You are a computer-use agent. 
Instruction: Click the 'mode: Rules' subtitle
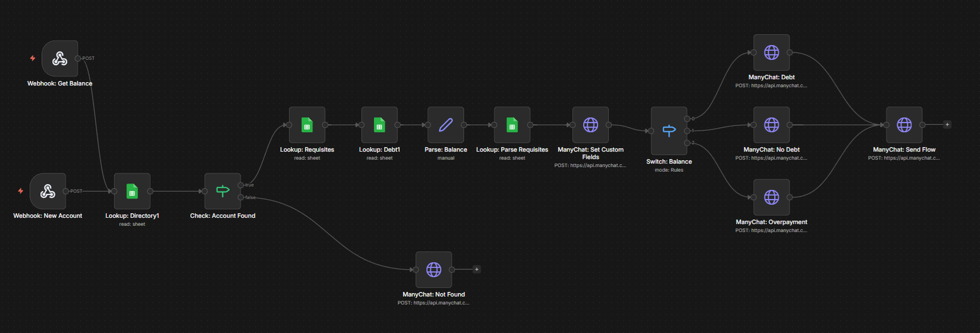[669, 170]
